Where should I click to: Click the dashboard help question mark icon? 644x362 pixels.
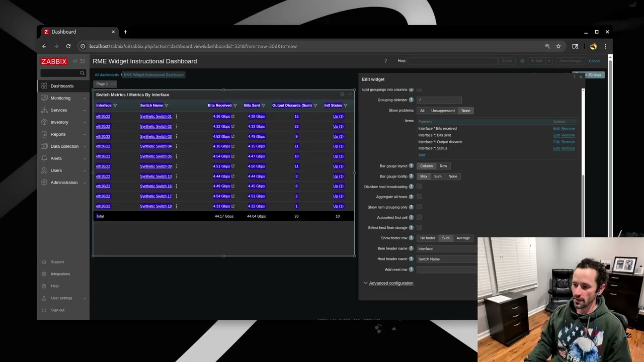386,61
